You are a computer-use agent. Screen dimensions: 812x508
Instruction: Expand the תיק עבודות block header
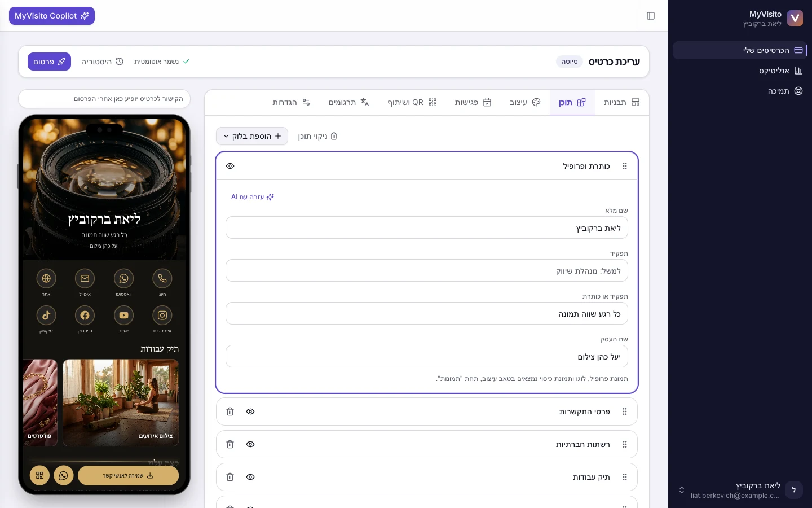point(427,477)
